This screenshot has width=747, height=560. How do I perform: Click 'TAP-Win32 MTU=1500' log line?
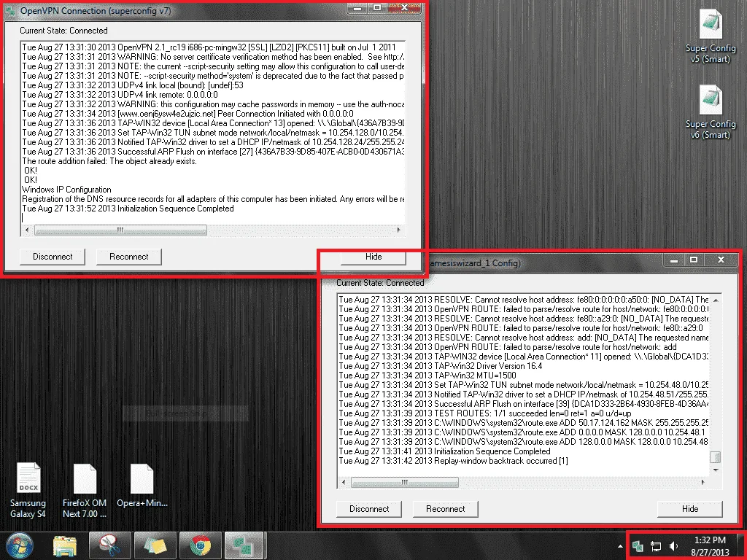point(427,376)
